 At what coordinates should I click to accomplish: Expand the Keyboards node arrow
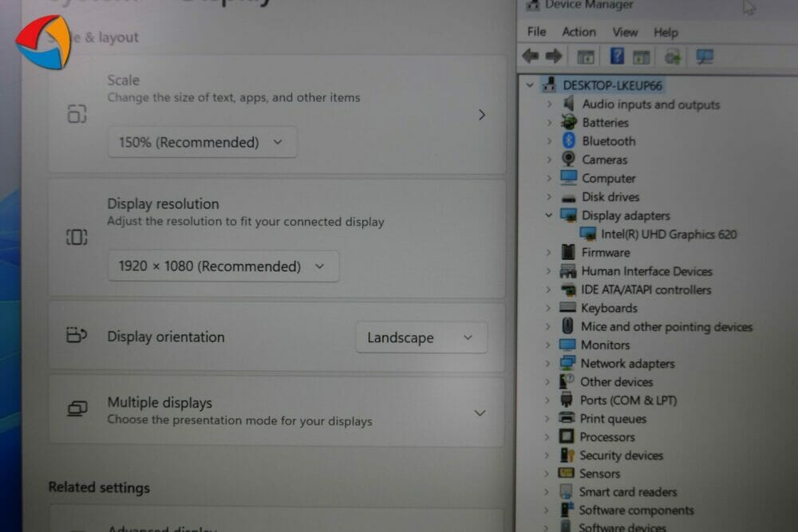(x=547, y=308)
